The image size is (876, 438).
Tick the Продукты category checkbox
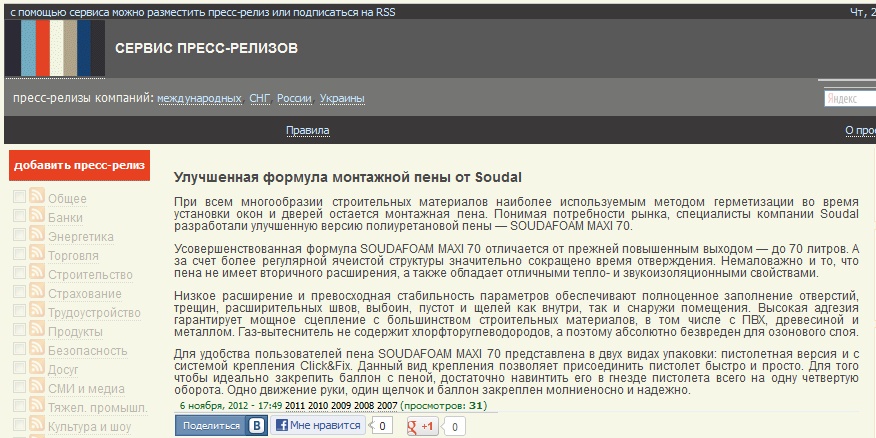[20, 330]
